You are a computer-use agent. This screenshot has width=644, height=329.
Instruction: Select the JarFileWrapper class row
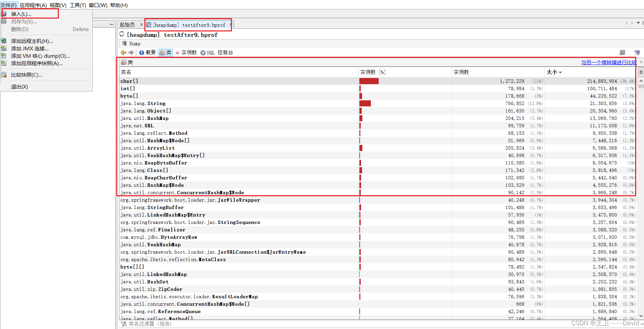pos(378,200)
